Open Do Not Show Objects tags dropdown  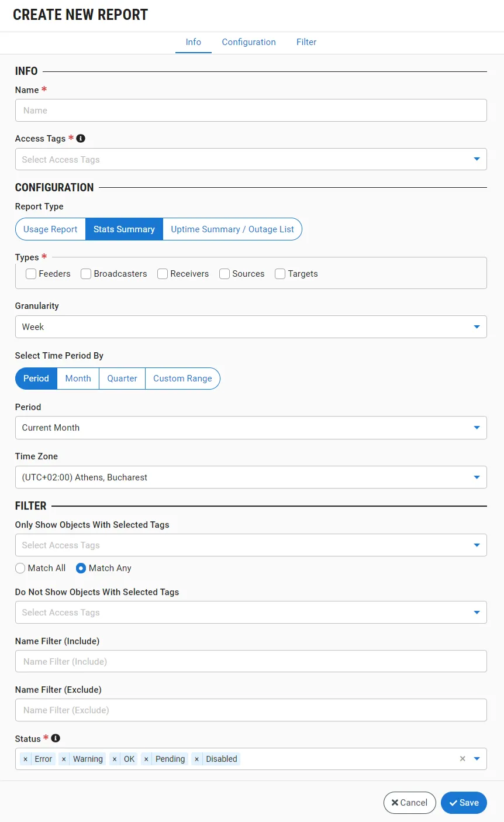[x=251, y=613]
